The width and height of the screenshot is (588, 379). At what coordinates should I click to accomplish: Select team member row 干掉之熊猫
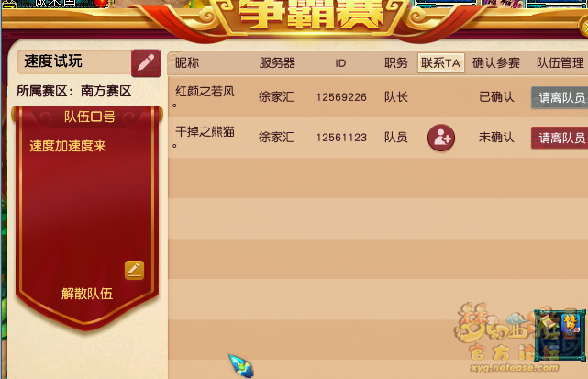tap(378, 138)
